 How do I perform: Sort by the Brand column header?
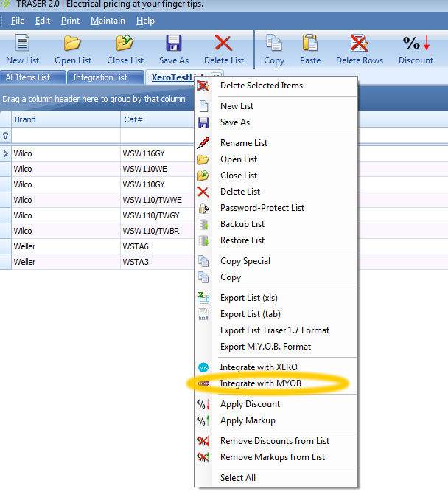click(x=66, y=119)
